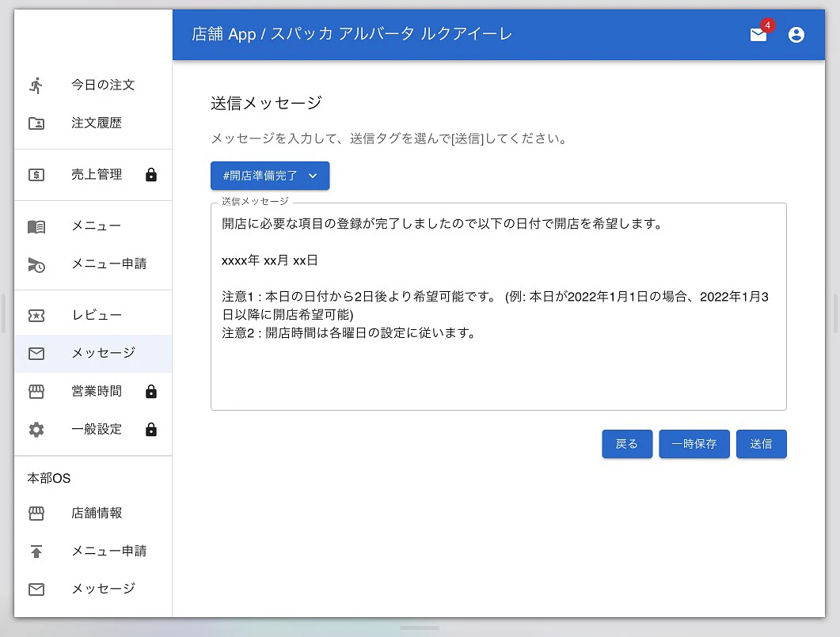The height and width of the screenshot is (637, 840).
Task: Click the star ticket icon for レビュー
Action: point(36,316)
